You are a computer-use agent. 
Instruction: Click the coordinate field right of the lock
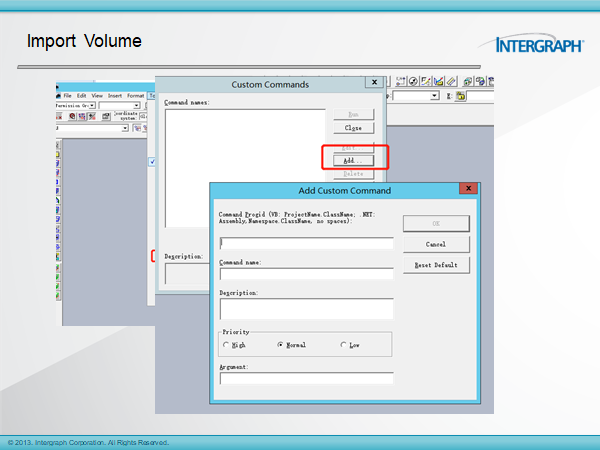coord(480,96)
